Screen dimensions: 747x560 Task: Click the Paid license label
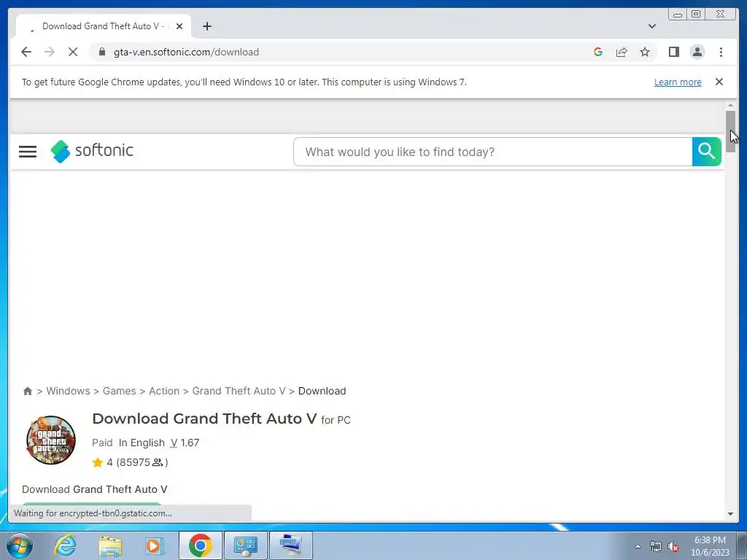point(102,443)
